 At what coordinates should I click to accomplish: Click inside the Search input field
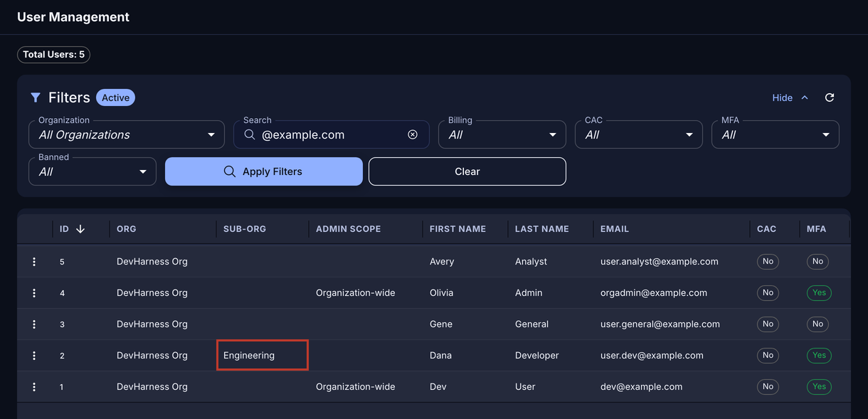(x=332, y=134)
